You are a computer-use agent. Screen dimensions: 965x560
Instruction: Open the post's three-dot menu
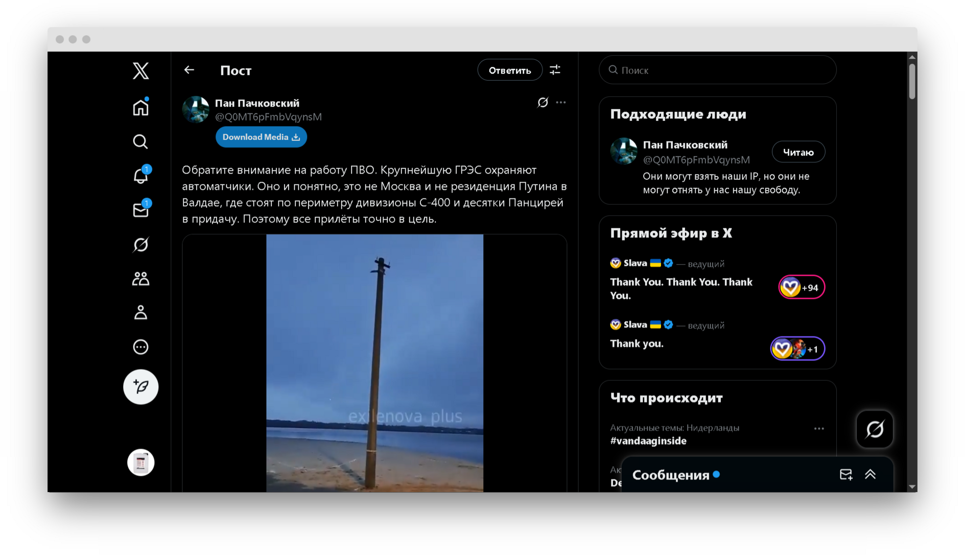[561, 103]
